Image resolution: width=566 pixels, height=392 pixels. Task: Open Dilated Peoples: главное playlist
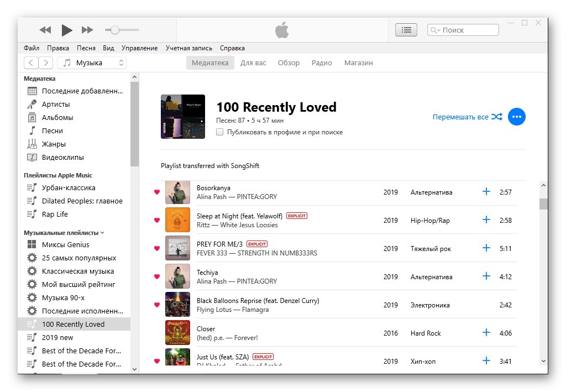[75, 201]
